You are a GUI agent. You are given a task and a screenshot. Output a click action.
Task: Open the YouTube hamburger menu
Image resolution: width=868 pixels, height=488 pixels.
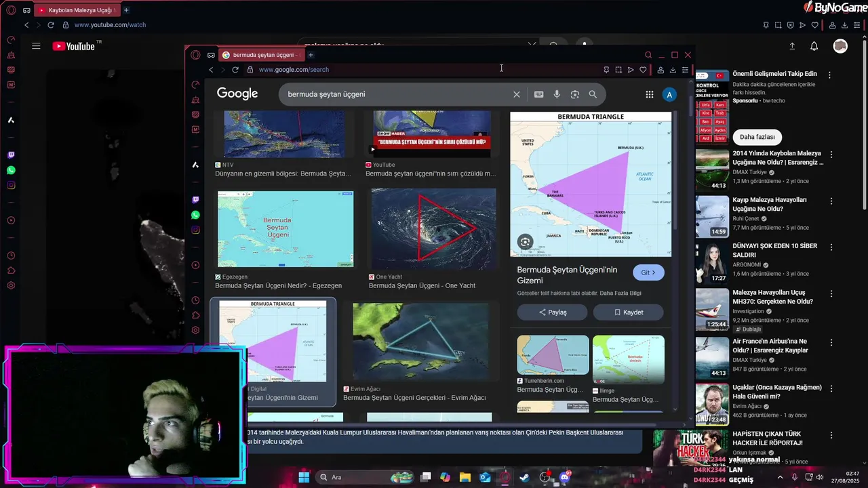point(36,46)
